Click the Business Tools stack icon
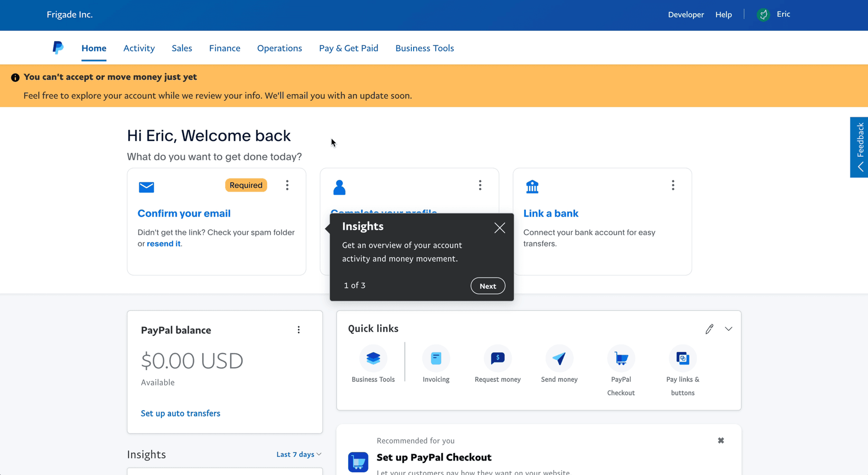This screenshot has width=868, height=475. (373, 358)
